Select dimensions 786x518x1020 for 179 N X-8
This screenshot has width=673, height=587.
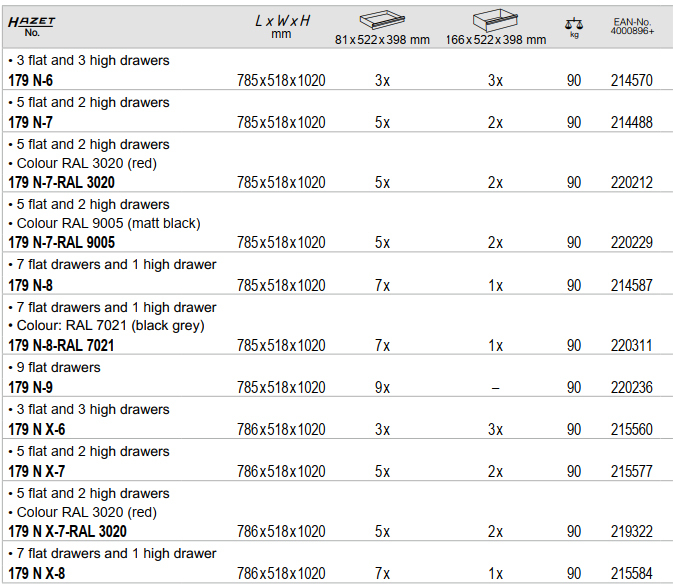281,574
